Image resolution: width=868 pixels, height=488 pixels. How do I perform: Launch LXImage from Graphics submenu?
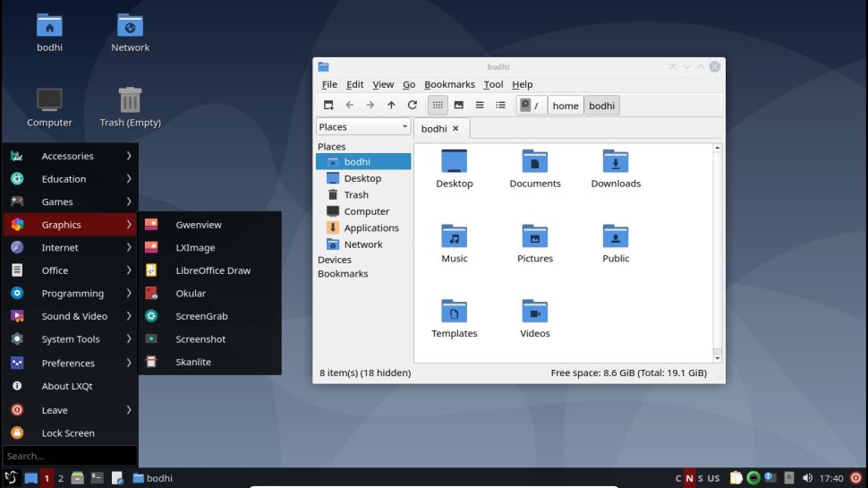[x=209, y=248]
